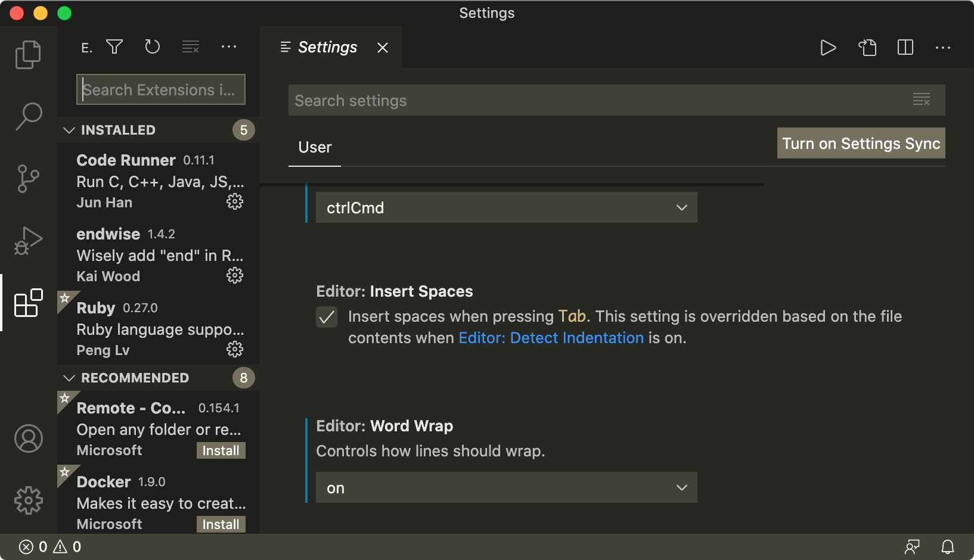Split the editor to the right
This screenshot has width=974, height=560.
[905, 47]
